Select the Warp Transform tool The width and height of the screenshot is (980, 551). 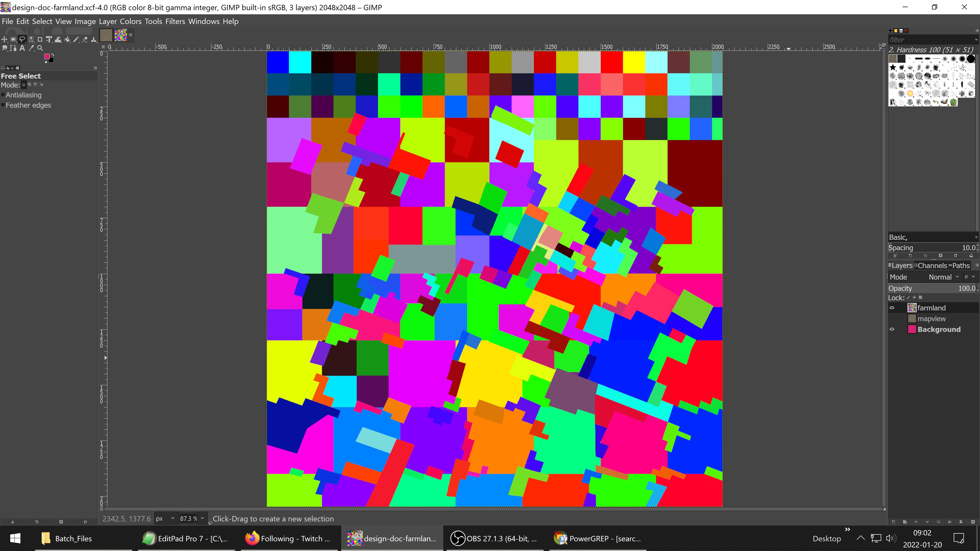tap(58, 39)
